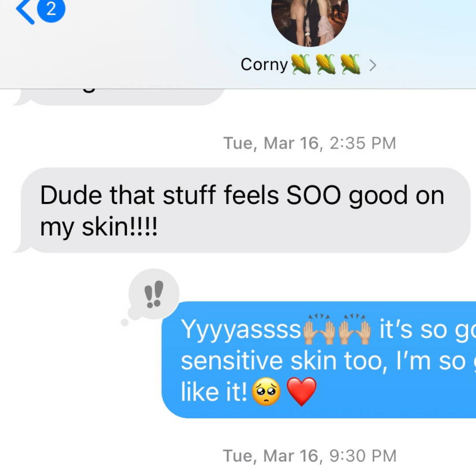Tap the second corn emoji in contact name
Image resolution: width=476 pixels, height=476 pixels.
[x=325, y=64]
